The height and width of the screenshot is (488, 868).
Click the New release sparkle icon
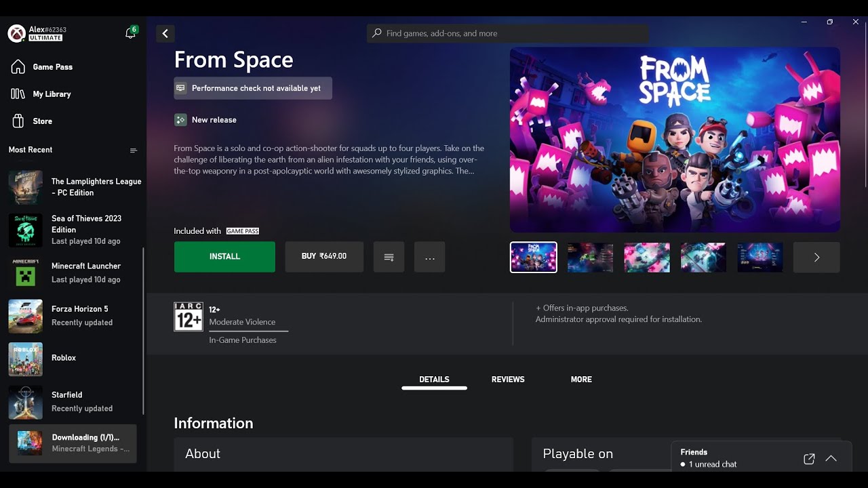[x=180, y=120]
